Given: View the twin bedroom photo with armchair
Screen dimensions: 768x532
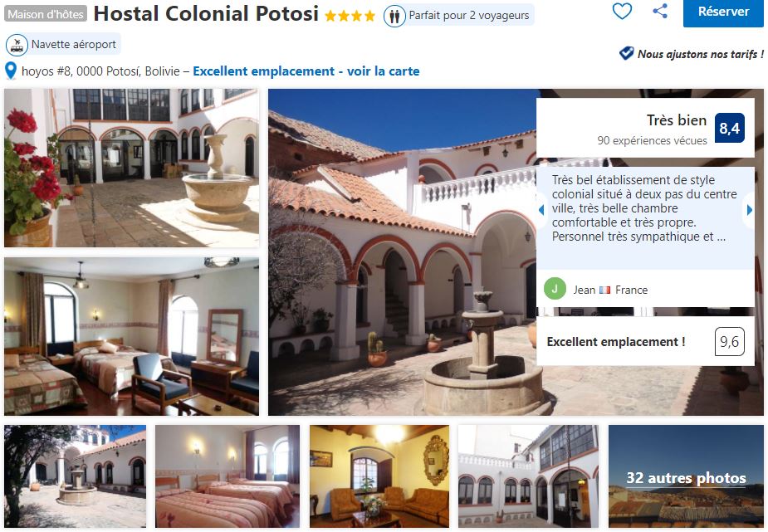Looking at the screenshot, I should [x=131, y=336].
